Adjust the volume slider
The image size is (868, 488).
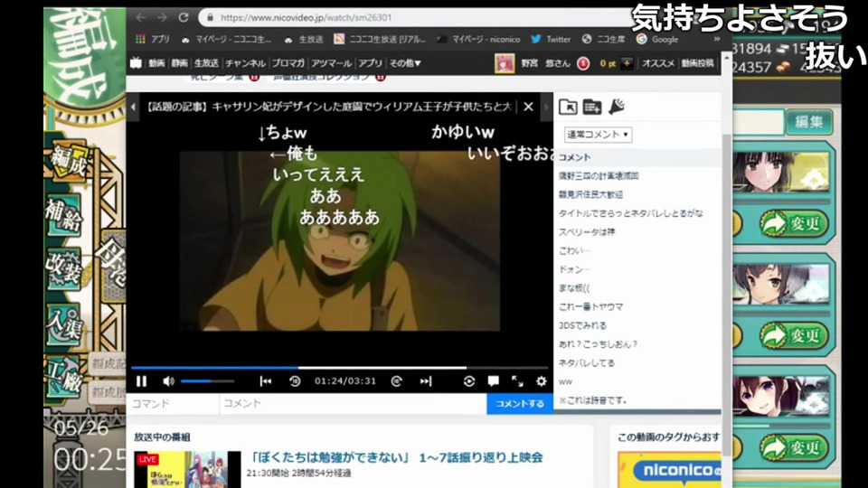coord(208,381)
